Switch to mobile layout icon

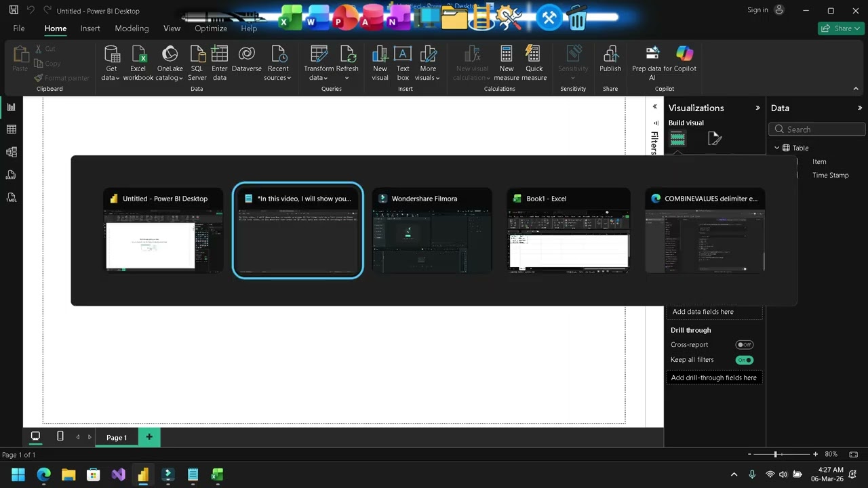60,436
